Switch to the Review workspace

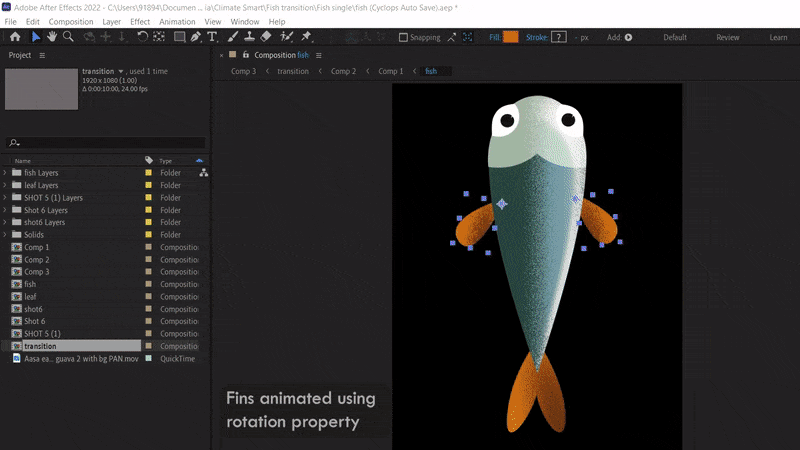[x=727, y=38]
